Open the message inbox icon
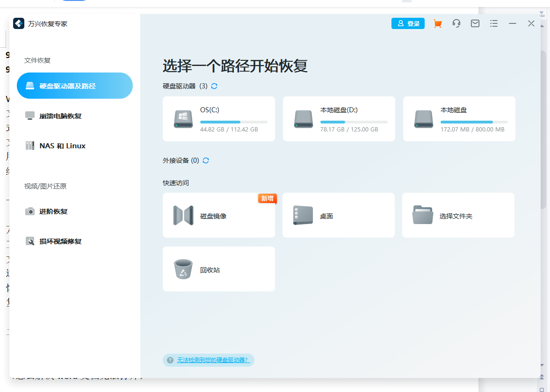Viewport: 550px width, 392px height. 475,23
